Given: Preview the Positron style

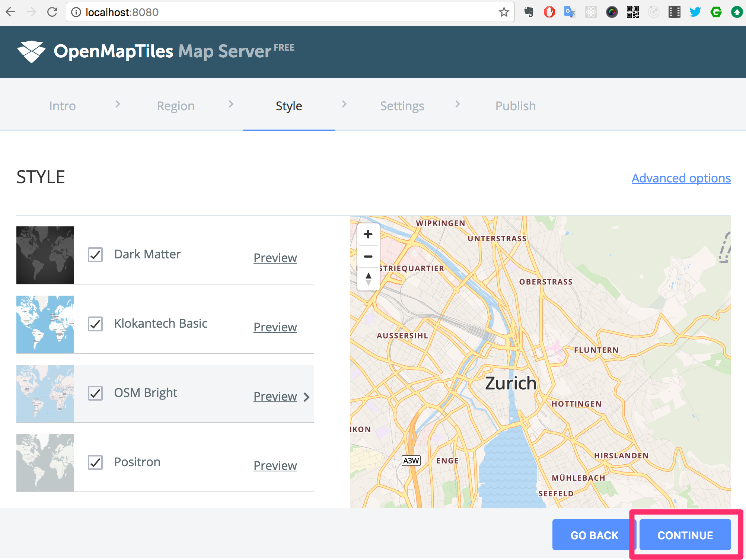Looking at the screenshot, I should click(x=275, y=465).
